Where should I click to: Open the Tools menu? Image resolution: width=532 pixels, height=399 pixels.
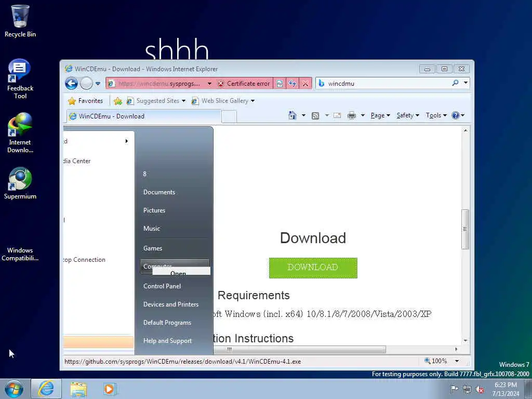pos(436,115)
